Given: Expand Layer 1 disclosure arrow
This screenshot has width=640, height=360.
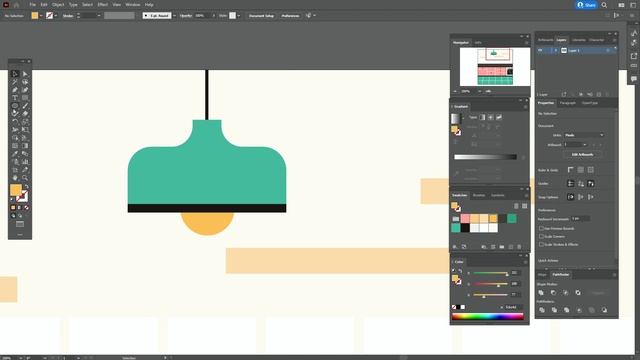Looking at the screenshot, I should coord(556,50).
